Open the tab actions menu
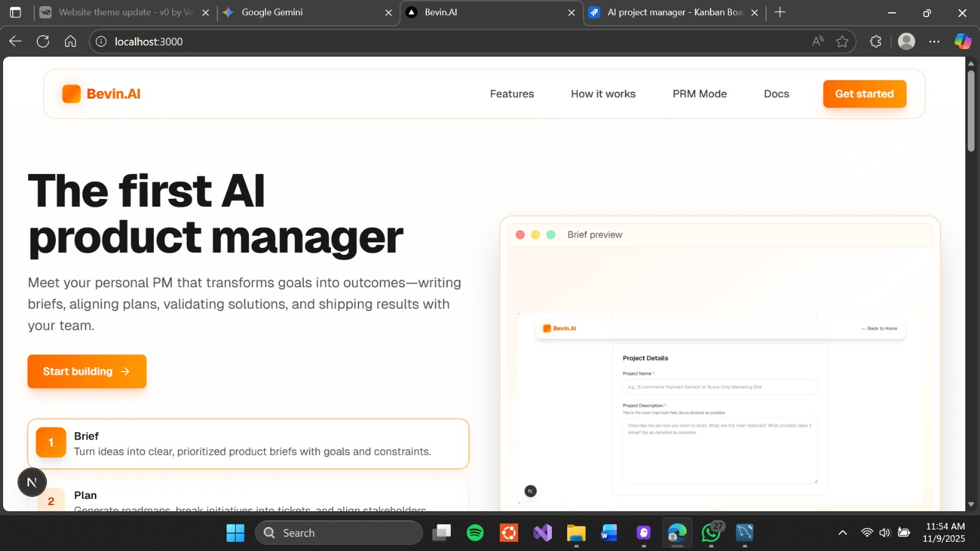The height and width of the screenshot is (551, 980). (15, 12)
